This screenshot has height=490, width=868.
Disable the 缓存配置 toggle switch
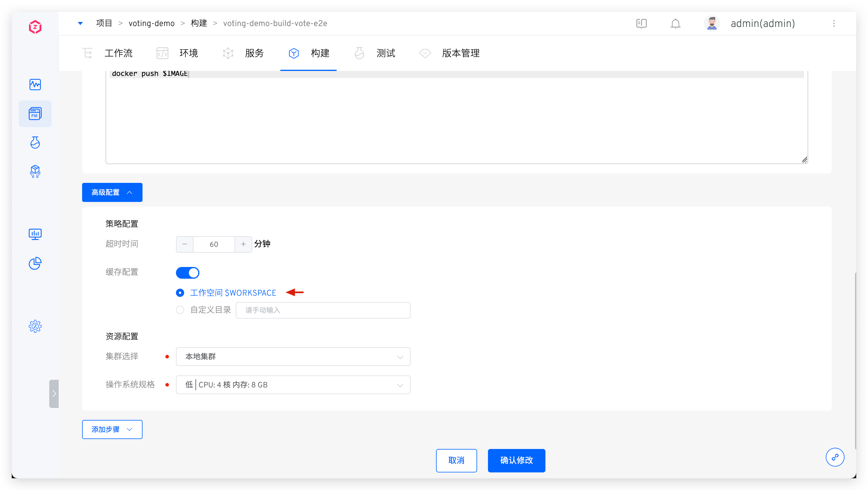(188, 273)
